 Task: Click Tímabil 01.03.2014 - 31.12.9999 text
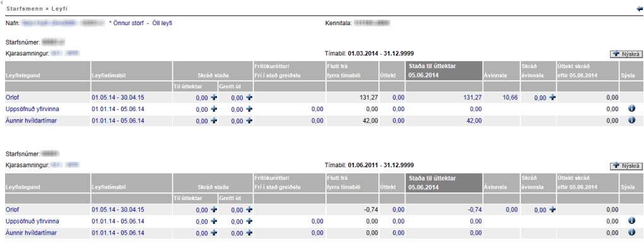[x=369, y=53]
